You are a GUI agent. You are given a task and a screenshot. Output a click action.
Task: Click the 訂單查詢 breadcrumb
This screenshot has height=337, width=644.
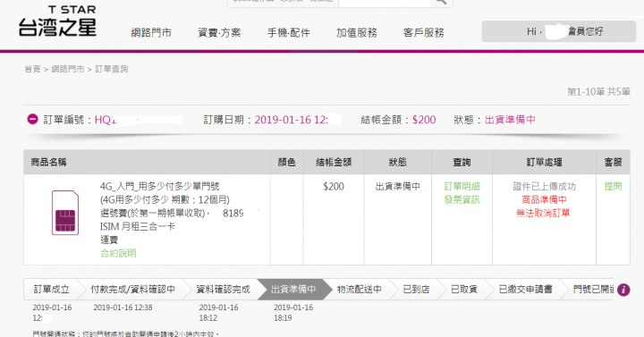[112, 69]
